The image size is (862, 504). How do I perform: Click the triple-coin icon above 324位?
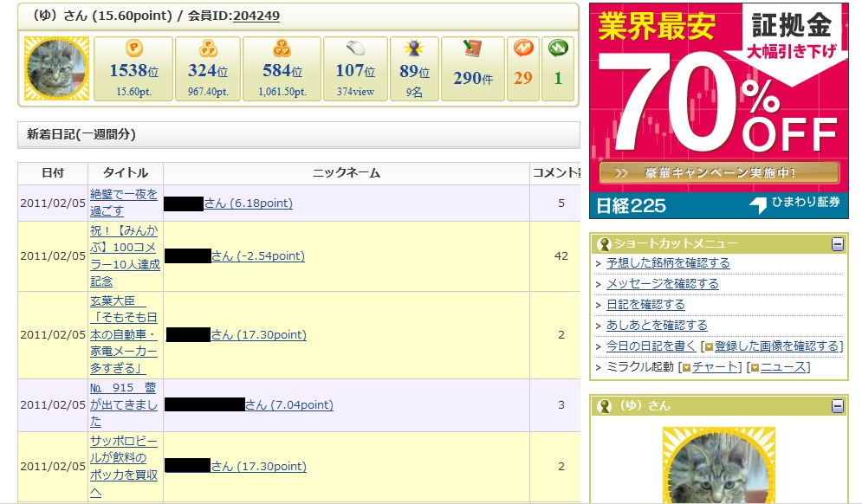click(208, 48)
